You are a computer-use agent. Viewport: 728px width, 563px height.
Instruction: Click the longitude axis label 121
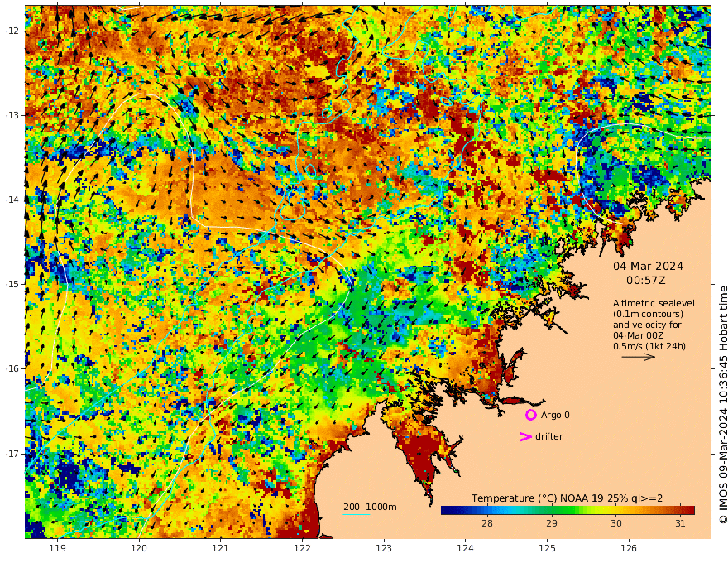click(x=221, y=549)
